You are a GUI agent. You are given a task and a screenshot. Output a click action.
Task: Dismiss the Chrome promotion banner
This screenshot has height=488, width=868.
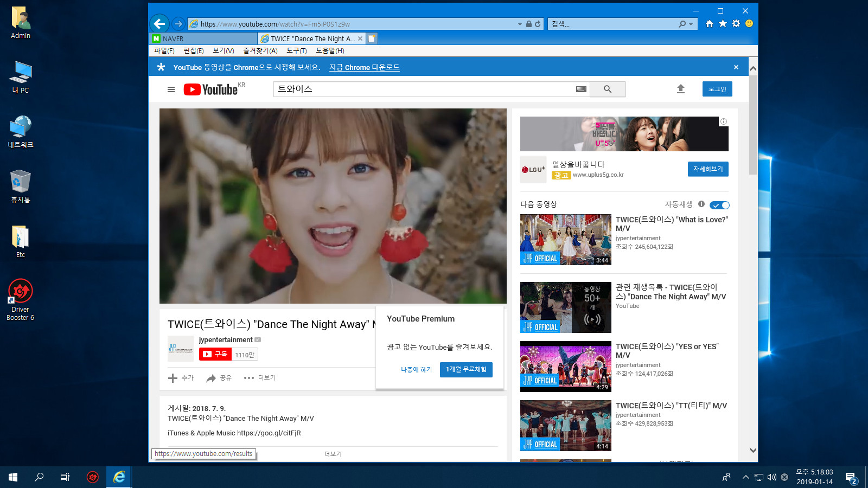click(736, 67)
